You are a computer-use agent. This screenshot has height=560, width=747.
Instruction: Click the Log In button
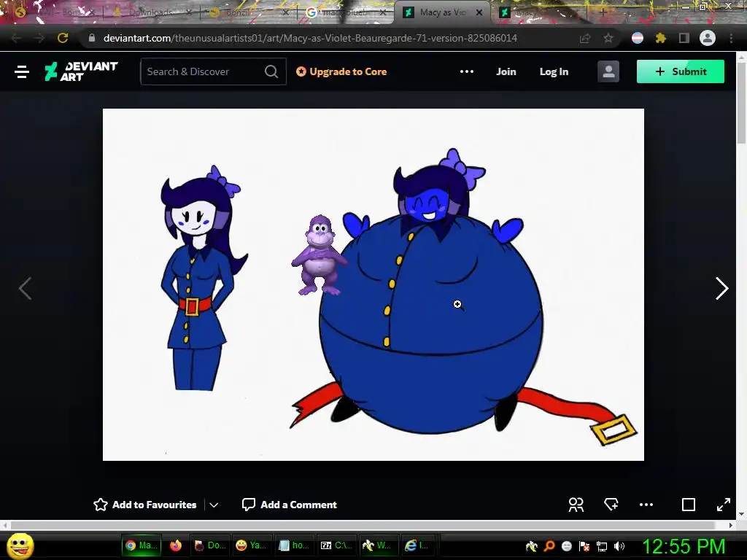[554, 71]
